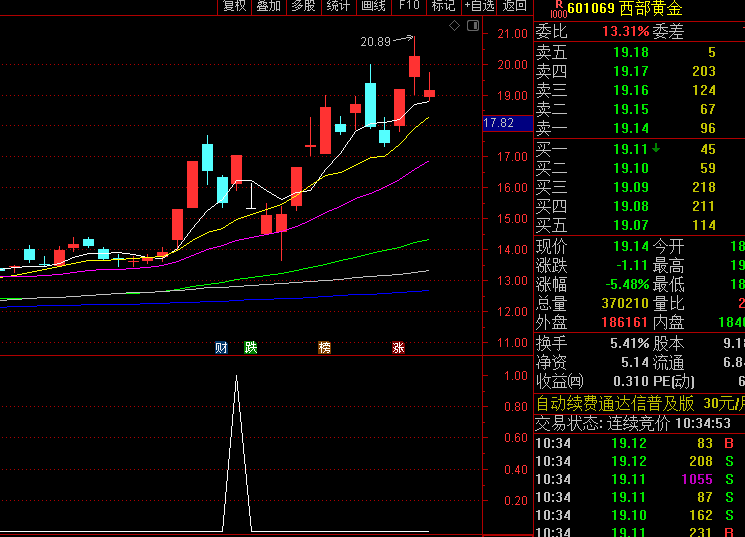Open F10 company info
745x537 pixels.
point(409,6)
